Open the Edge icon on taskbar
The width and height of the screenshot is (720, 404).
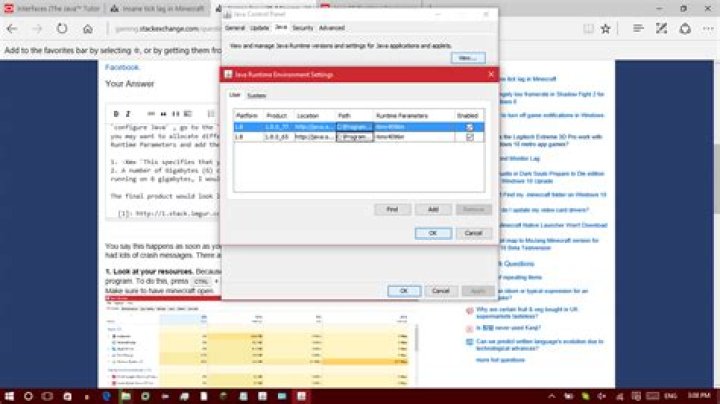coord(107,396)
